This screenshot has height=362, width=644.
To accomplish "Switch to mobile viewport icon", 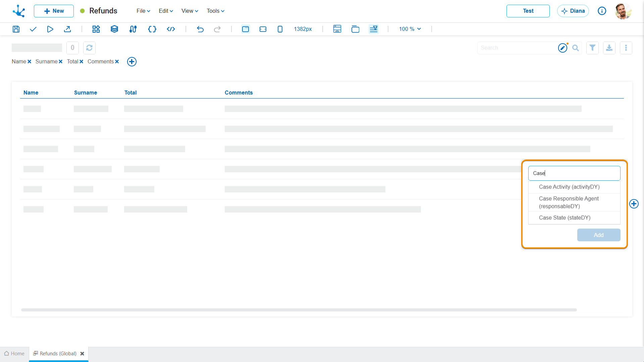I will pos(280,29).
